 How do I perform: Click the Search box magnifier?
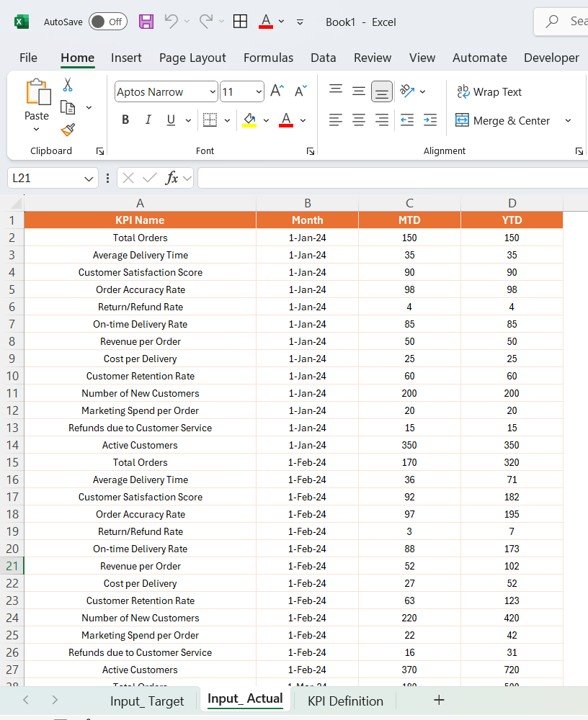click(x=552, y=21)
